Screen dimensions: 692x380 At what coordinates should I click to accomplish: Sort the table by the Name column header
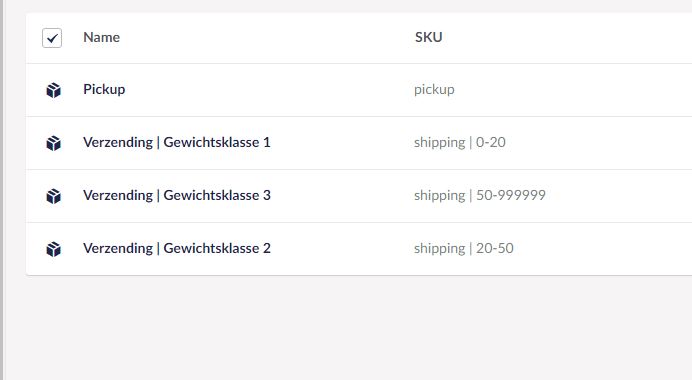coord(102,37)
